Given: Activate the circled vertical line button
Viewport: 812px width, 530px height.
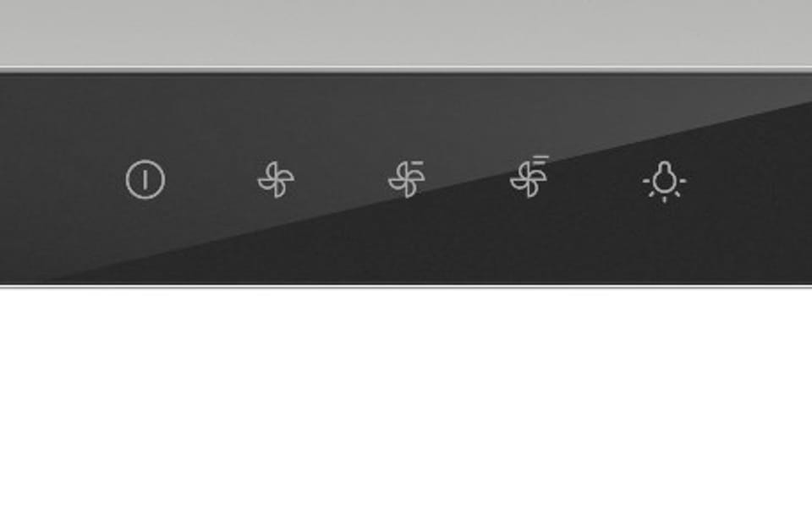Looking at the screenshot, I should click(x=145, y=179).
